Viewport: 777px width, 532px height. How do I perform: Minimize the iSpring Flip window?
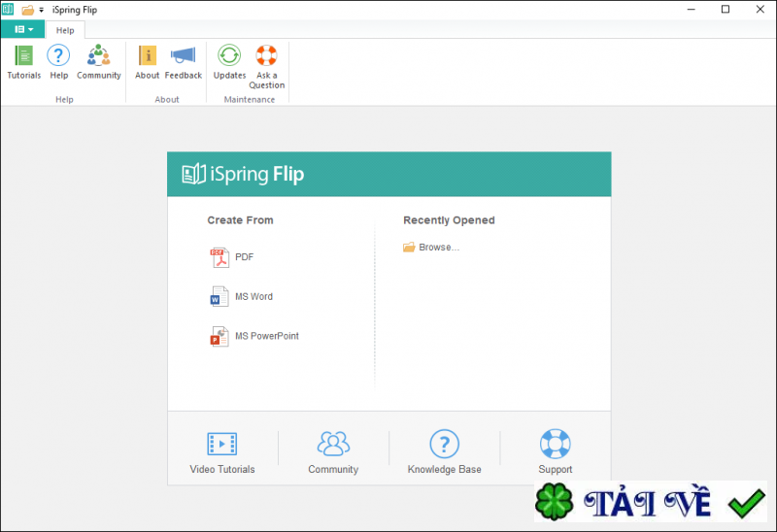pos(692,10)
